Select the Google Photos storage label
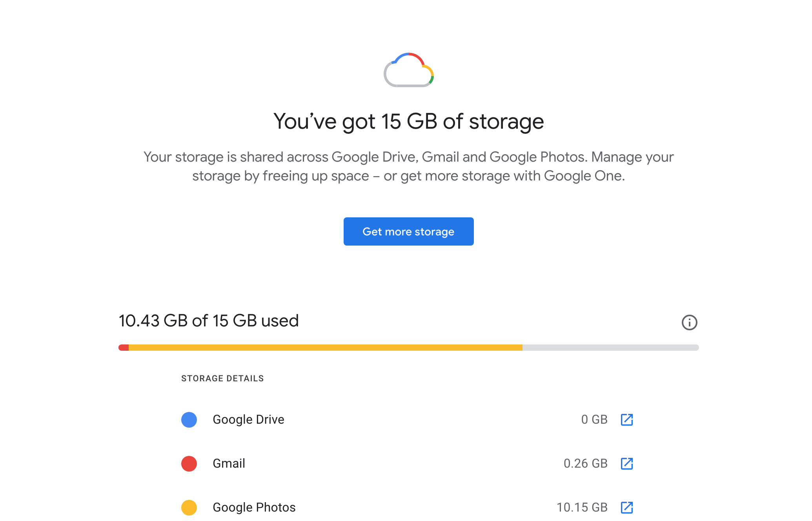812x521 pixels. [x=254, y=507]
